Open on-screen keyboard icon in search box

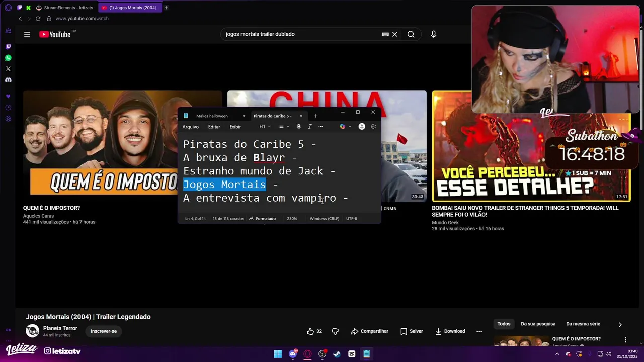pos(385,34)
